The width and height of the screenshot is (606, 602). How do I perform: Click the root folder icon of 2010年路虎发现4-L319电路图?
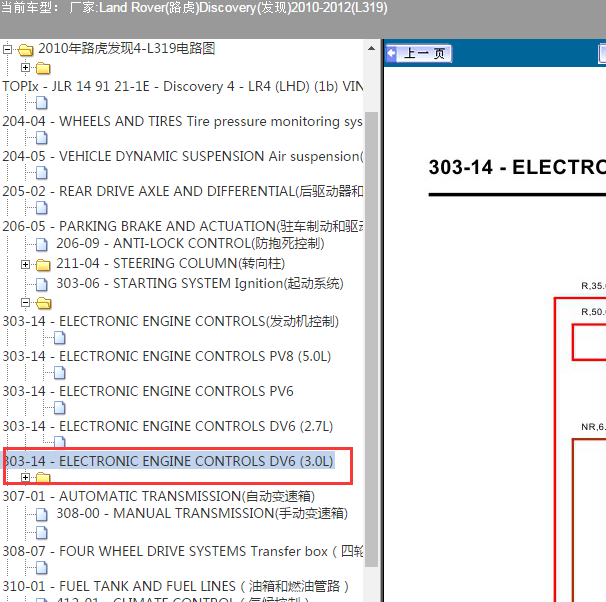26,49
